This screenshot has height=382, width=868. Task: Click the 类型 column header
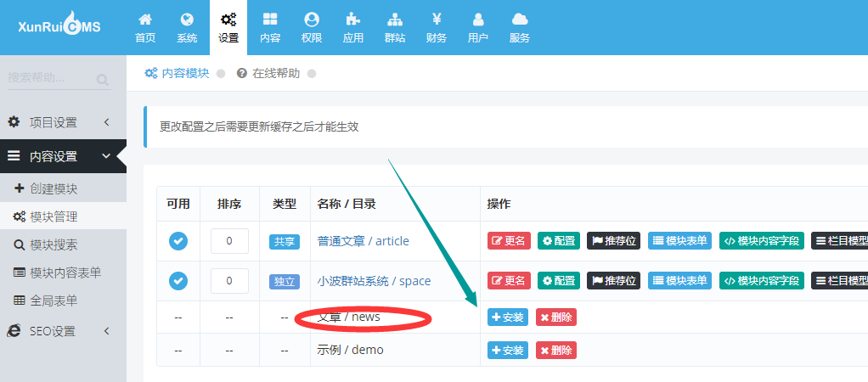pos(285,205)
